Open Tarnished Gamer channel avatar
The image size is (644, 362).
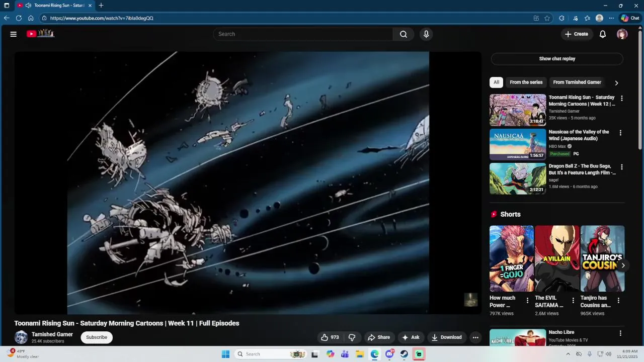21,337
